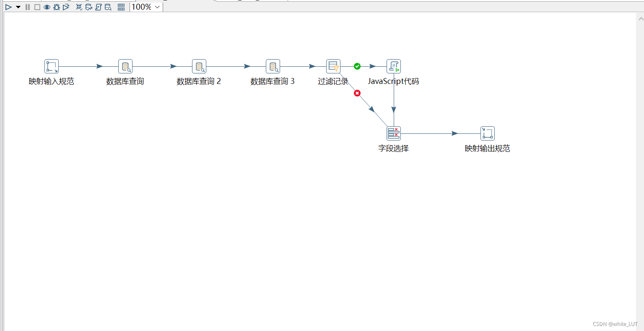644x331 pixels.
Task: Explore the database icon
Action: pos(108,7)
